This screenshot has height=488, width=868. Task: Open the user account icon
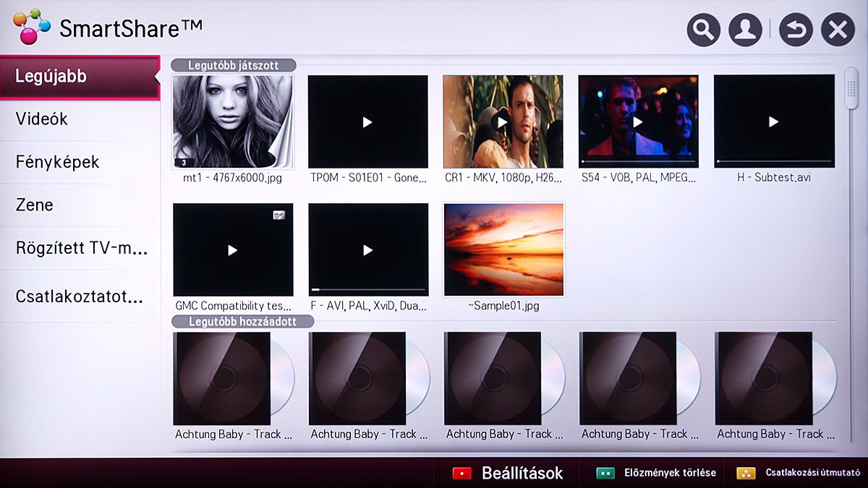point(745,30)
